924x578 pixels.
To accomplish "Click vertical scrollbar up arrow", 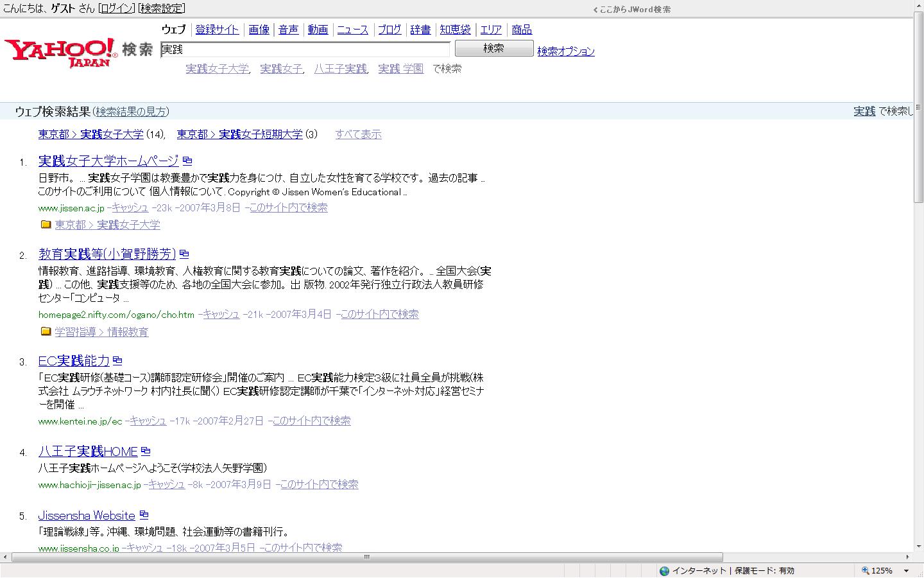I will 919,4.
